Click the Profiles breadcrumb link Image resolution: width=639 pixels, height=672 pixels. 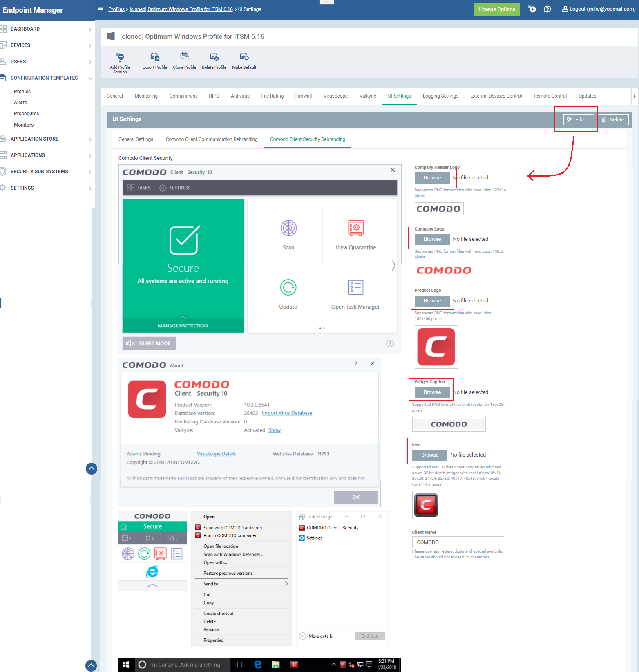(116, 9)
